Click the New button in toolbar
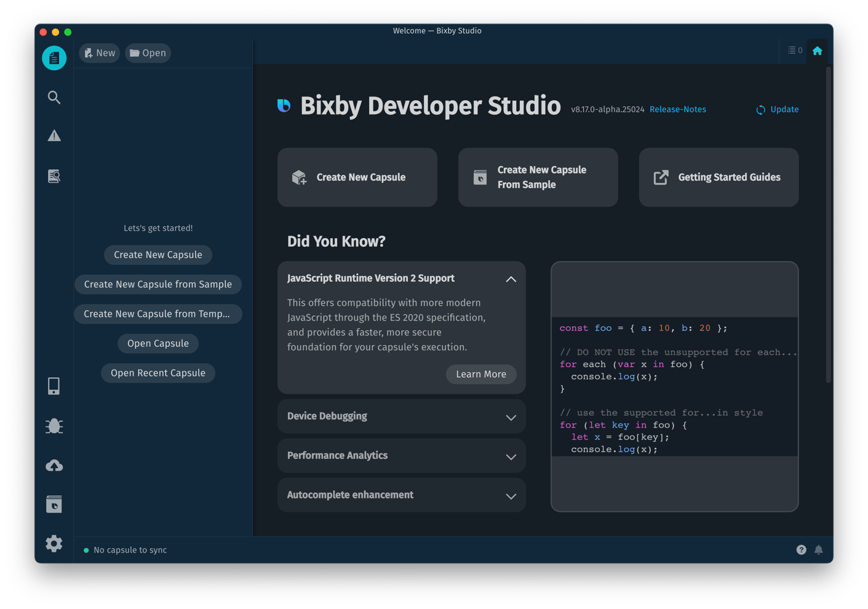 coord(100,53)
